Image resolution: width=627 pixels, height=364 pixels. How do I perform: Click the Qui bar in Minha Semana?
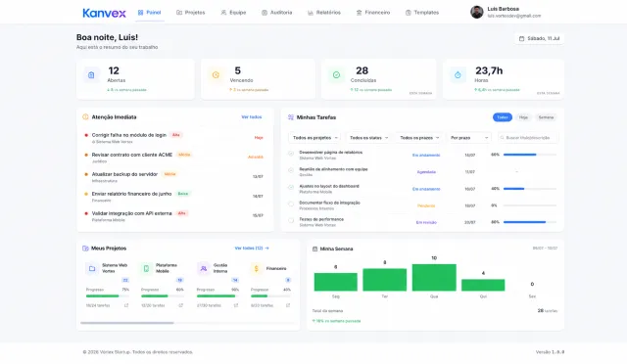tap(483, 285)
